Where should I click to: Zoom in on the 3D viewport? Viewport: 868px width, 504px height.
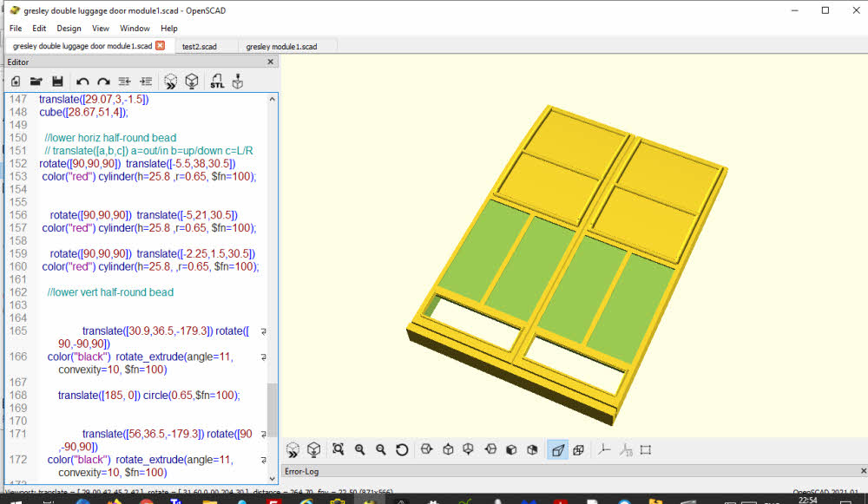pyautogui.click(x=359, y=449)
